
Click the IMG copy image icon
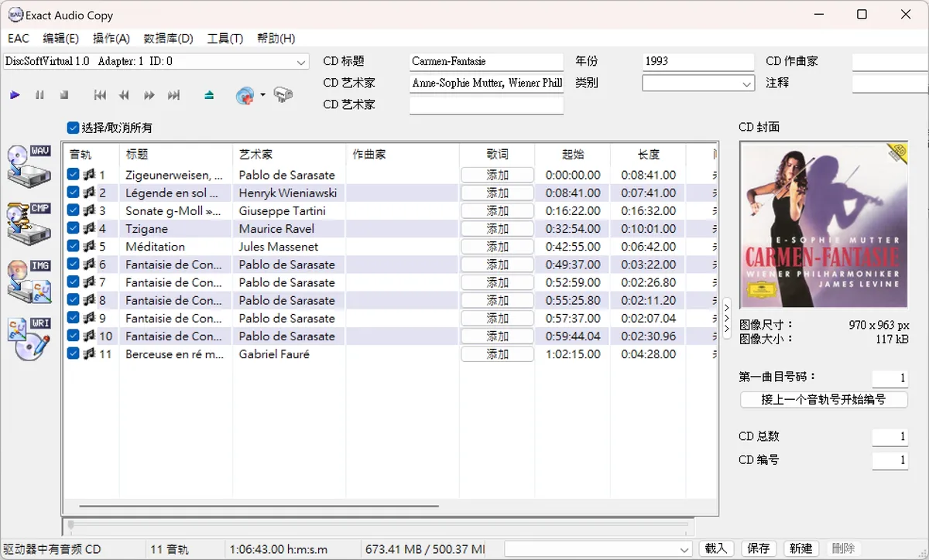tap(29, 280)
